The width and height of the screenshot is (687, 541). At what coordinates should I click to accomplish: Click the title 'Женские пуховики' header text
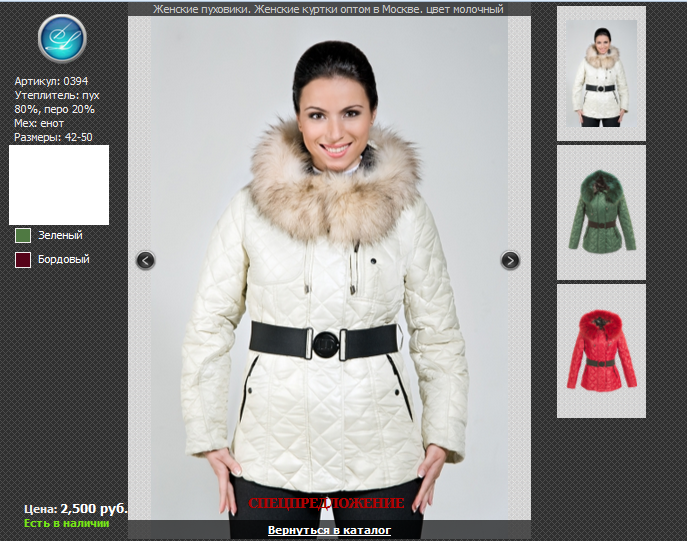point(202,9)
